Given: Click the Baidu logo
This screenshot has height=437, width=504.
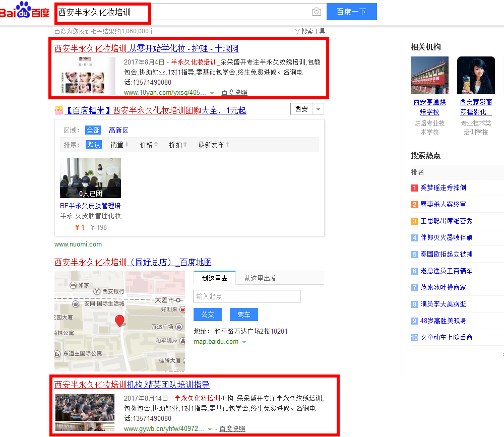Looking at the screenshot, I should (25, 10).
